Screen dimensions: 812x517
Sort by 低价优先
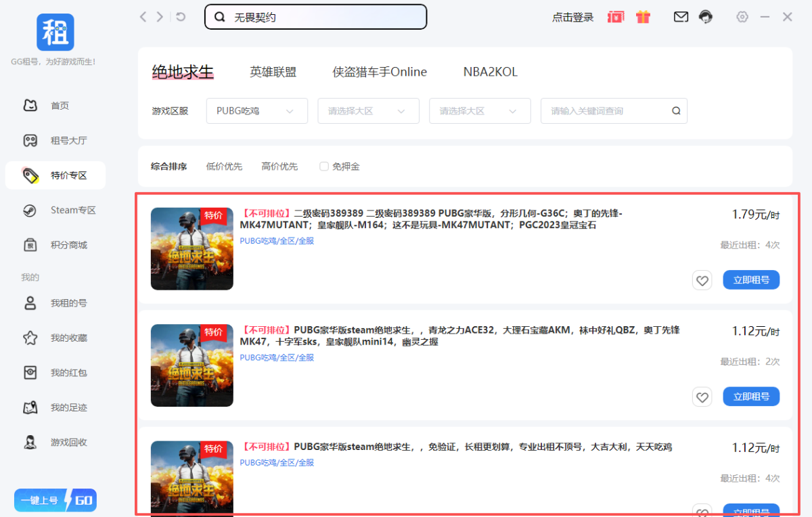[x=224, y=166]
